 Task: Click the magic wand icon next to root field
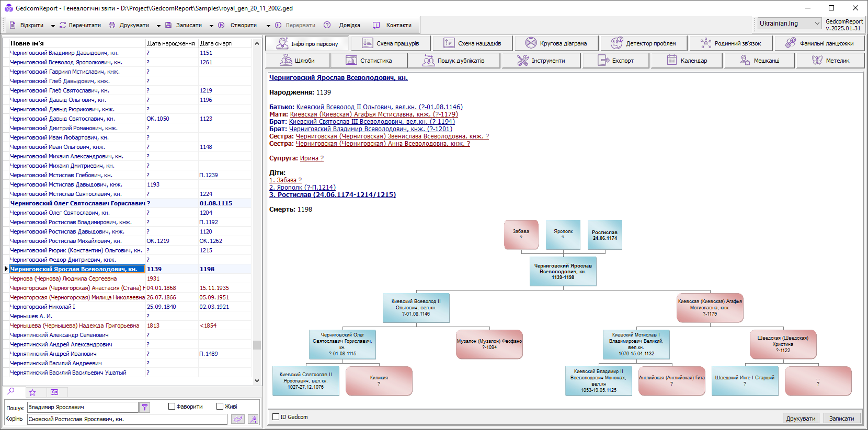[x=253, y=419]
